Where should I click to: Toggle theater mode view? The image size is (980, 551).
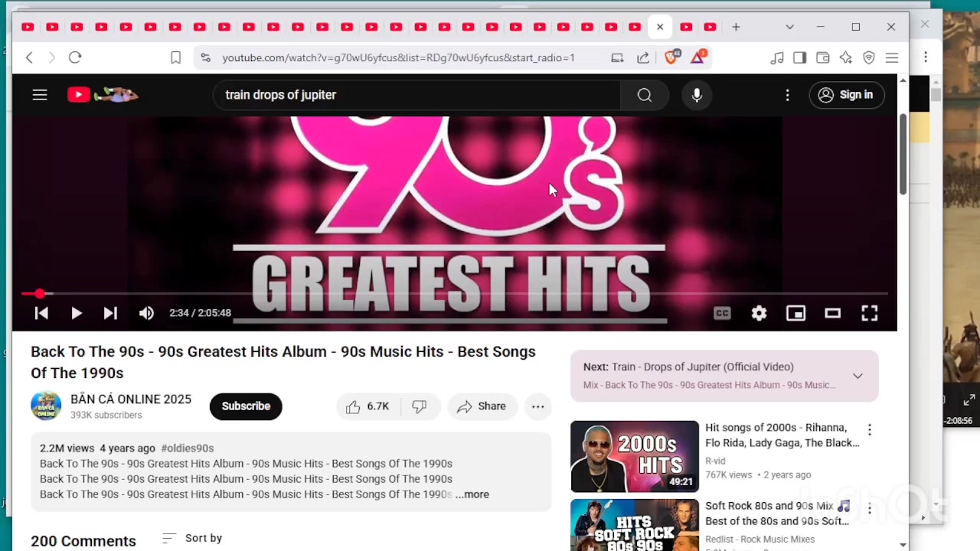click(832, 313)
